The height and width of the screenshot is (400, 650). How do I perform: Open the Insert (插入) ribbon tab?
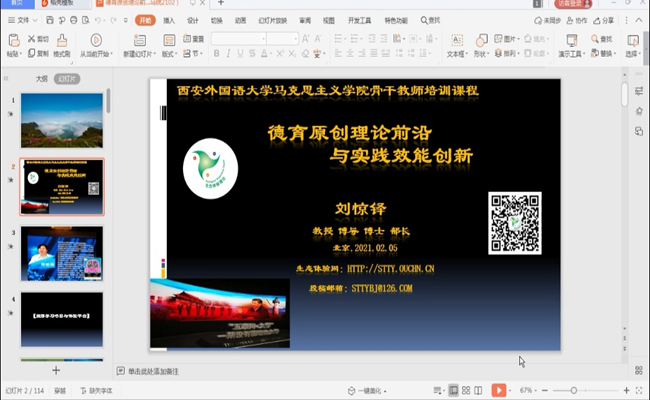coord(168,19)
